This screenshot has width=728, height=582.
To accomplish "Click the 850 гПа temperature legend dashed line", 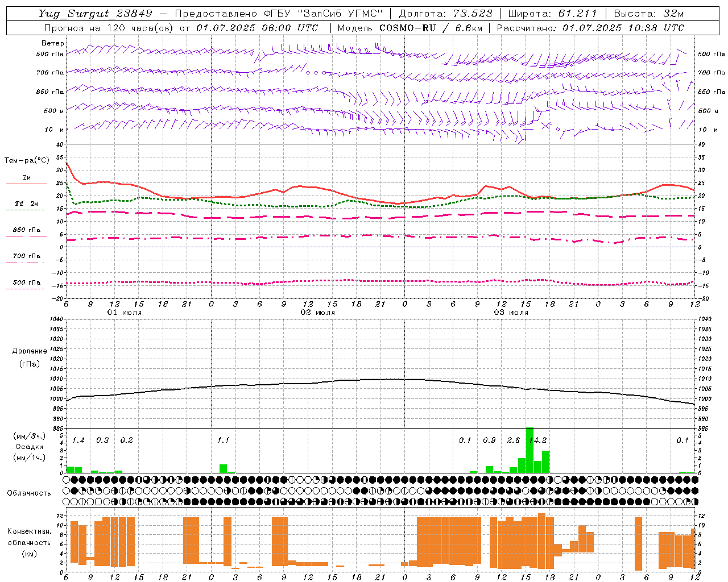I will 26,236.
